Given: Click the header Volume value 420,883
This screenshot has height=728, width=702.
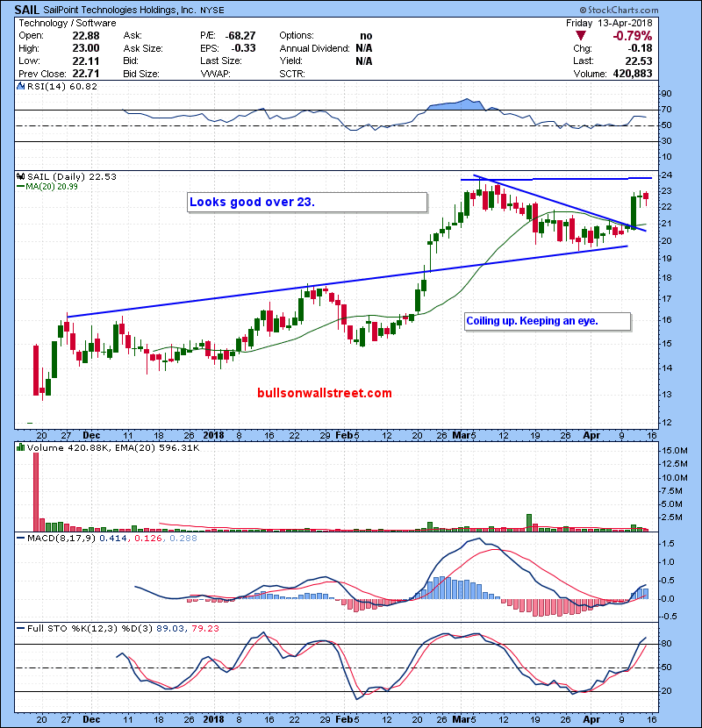Looking at the screenshot, I should pos(633,74).
